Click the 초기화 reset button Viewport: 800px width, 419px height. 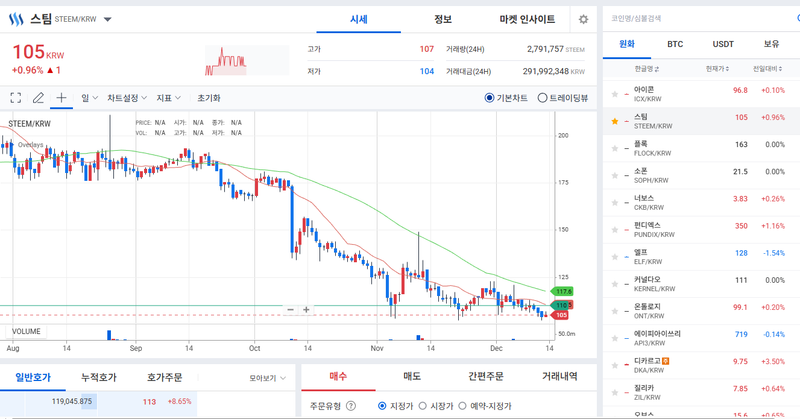click(x=209, y=98)
